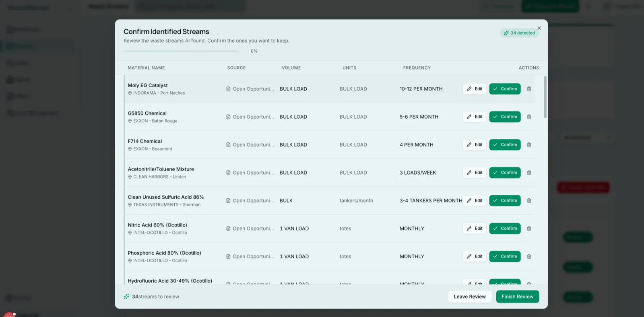This screenshot has width=644, height=317.
Task: Edit the Nitric Acid 60% stream
Action: (475, 228)
